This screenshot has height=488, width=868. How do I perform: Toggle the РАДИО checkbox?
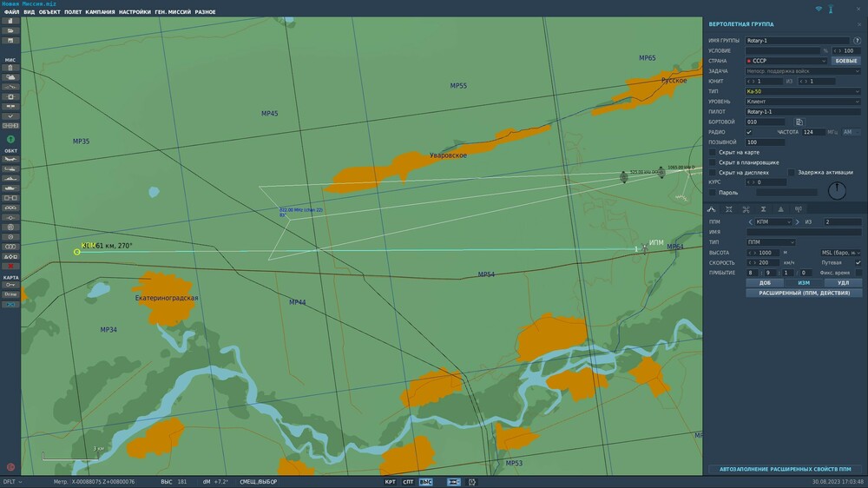tap(749, 132)
